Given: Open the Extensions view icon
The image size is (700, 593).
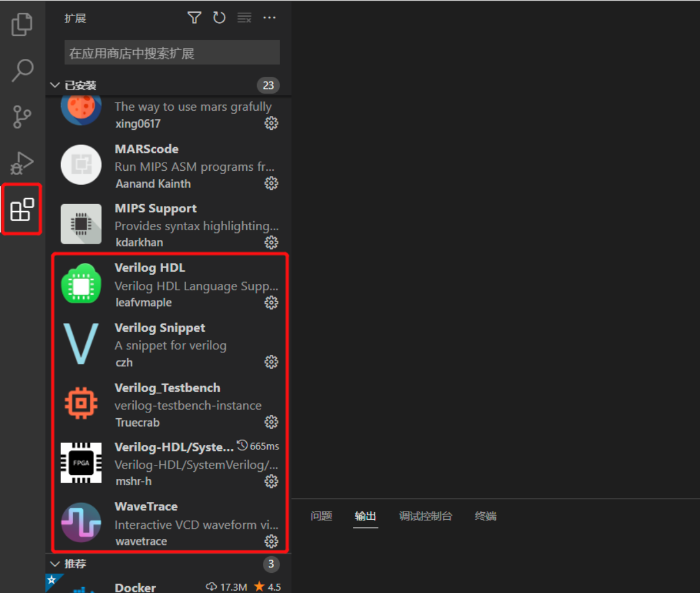Looking at the screenshot, I should click(22, 209).
